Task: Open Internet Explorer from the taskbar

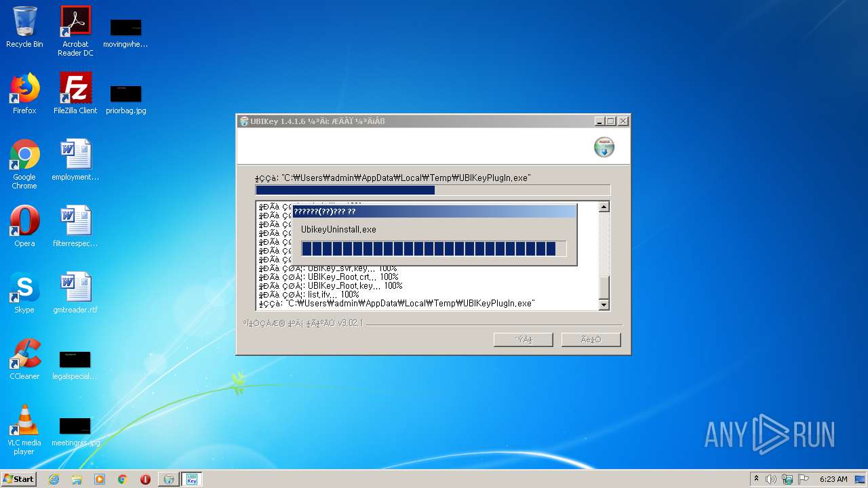Action: [x=54, y=479]
